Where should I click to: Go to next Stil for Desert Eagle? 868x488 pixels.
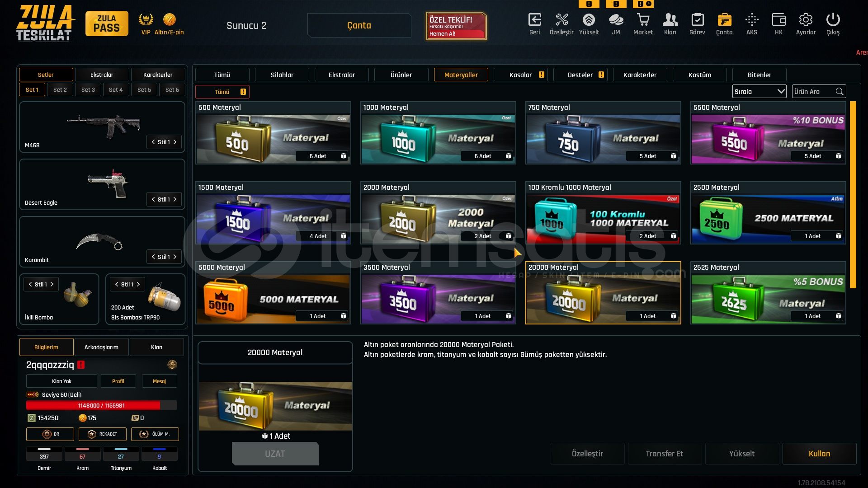(175, 199)
